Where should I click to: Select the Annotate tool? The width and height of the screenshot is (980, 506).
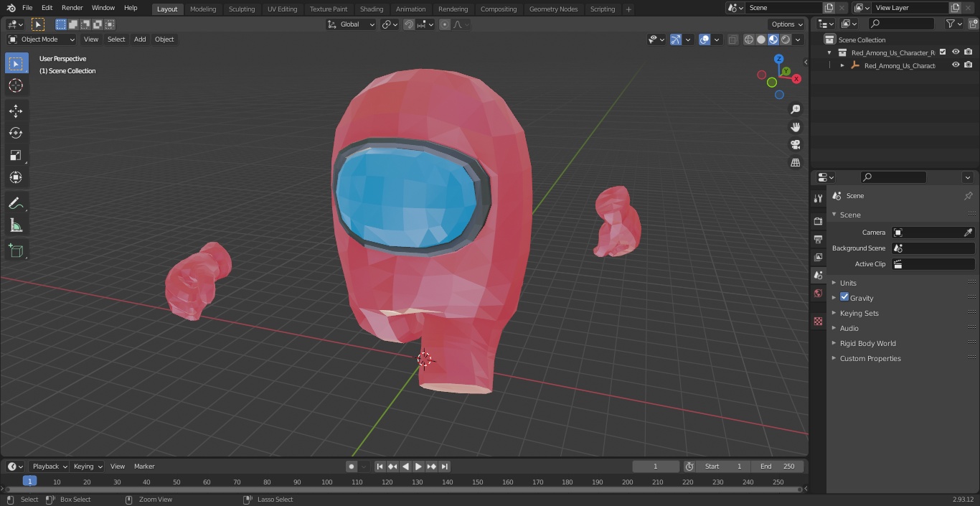(16, 203)
